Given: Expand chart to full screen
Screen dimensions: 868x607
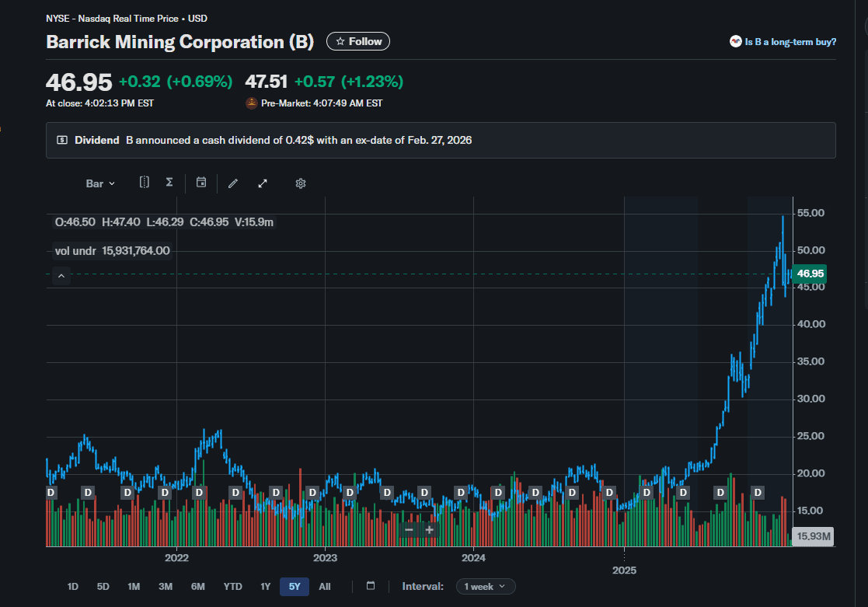Looking at the screenshot, I should click(x=263, y=183).
